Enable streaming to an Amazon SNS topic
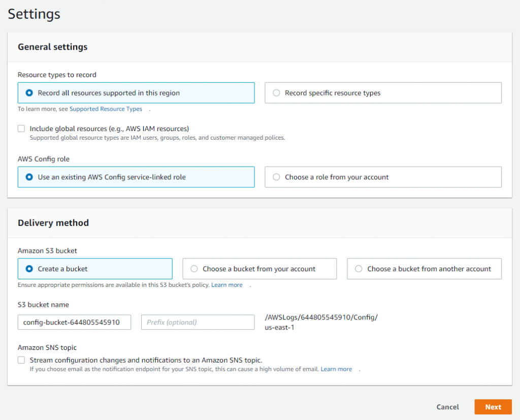 point(21,360)
